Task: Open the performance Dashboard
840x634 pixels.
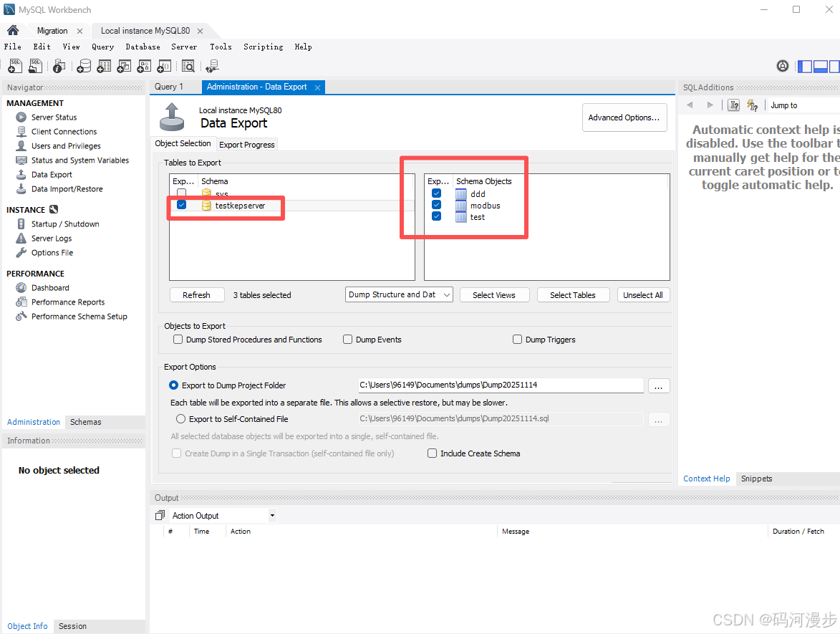Action: (50, 288)
